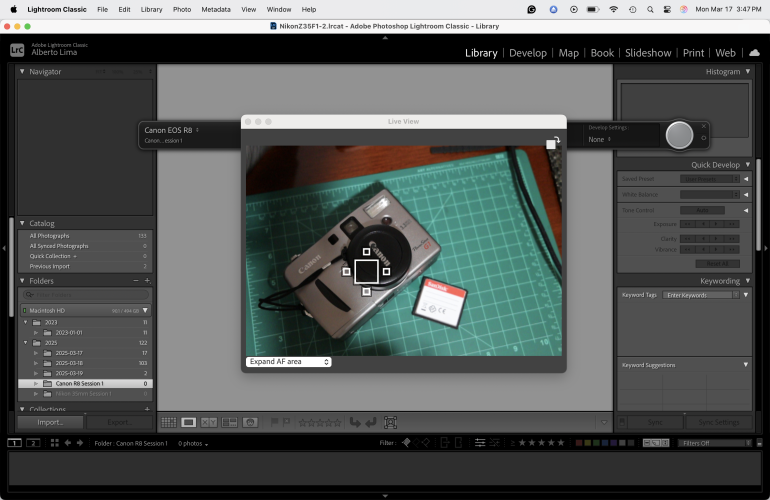Select Canon R8 Session 1 folder

coord(85,384)
